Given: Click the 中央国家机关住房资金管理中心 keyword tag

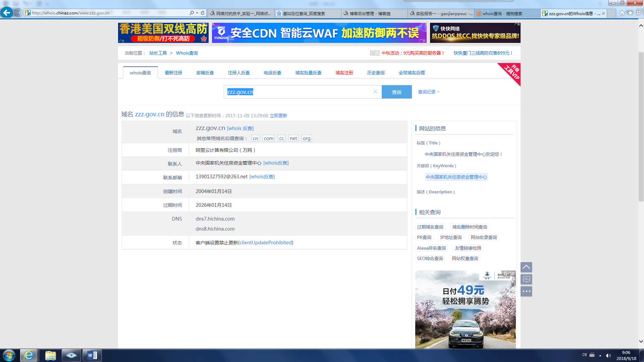Looking at the screenshot, I should tap(456, 177).
